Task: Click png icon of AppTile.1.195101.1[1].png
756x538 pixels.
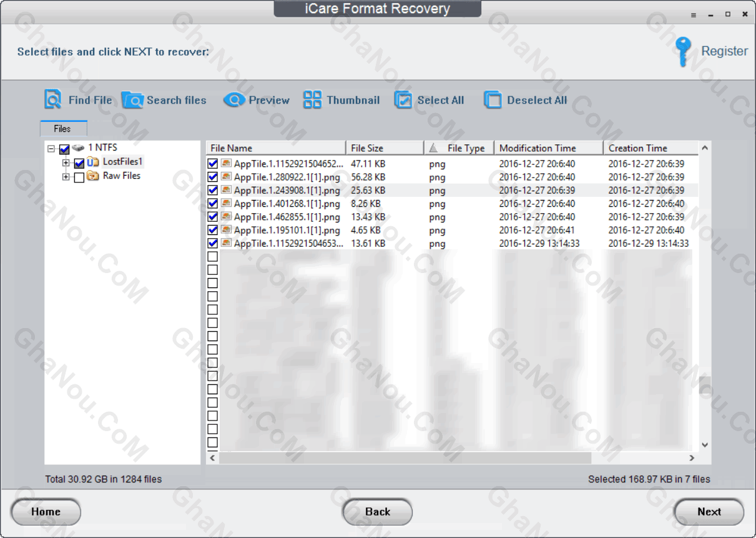Action: [x=226, y=230]
